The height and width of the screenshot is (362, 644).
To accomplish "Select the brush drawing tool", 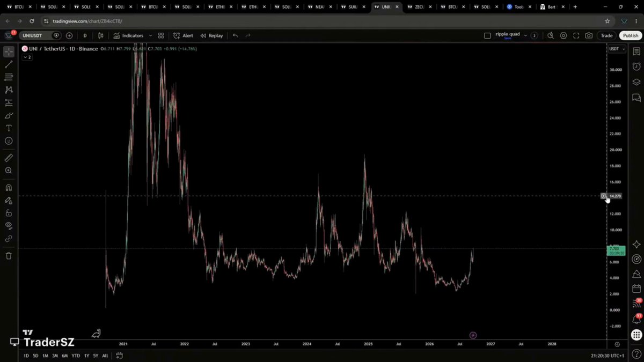I will [9, 115].
